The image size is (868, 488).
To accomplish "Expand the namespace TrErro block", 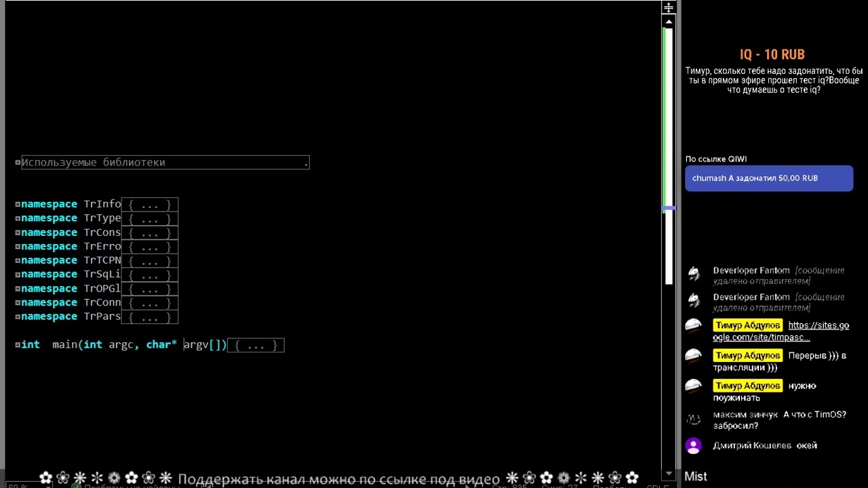I will 18,247.
